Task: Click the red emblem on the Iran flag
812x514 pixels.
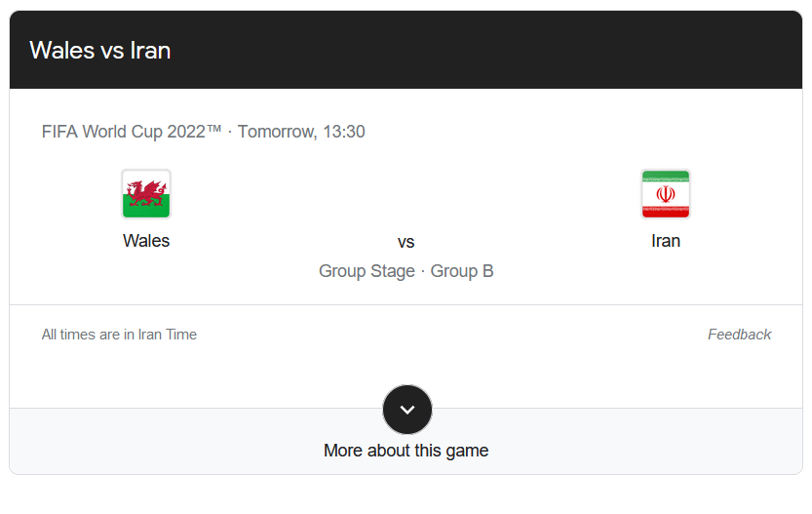Action: pos(666,194)
